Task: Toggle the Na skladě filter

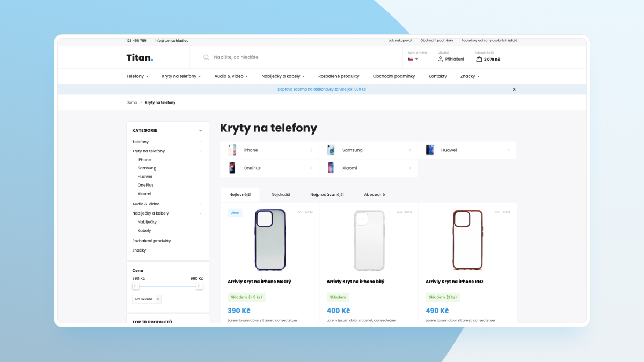Action: (x=147, y=299)
